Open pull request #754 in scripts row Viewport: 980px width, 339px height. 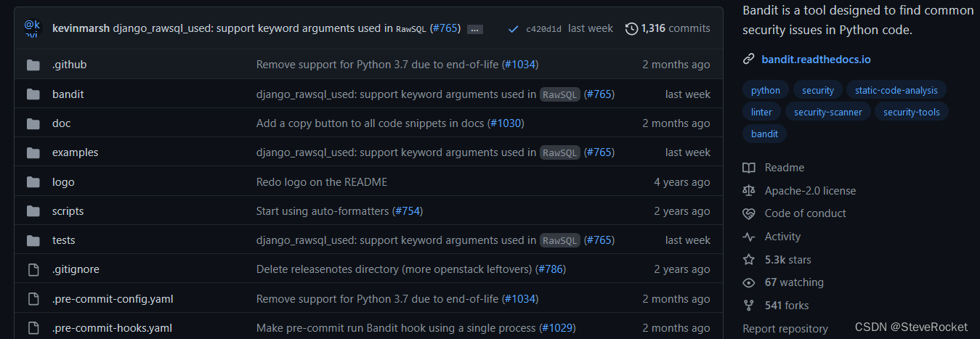(x=408, y=211)
